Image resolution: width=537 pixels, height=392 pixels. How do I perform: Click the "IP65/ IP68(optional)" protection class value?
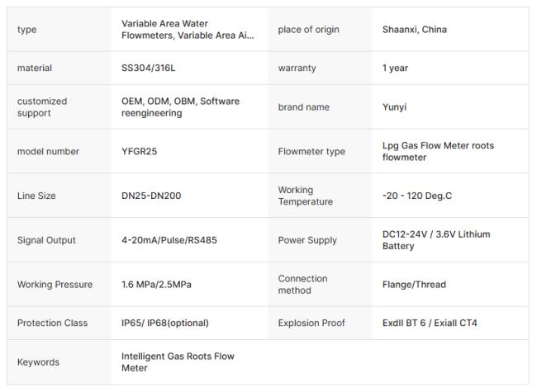point(164,323)
